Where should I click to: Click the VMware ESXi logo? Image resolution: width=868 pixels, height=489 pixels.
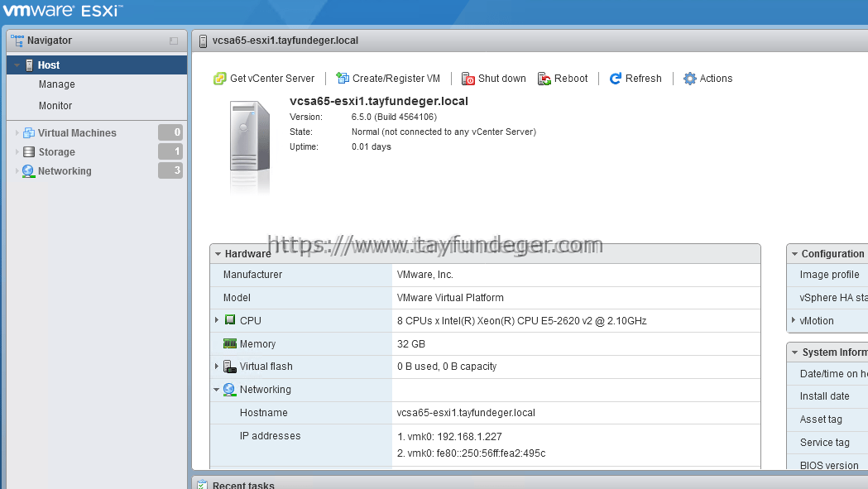[x=63, y=10]
